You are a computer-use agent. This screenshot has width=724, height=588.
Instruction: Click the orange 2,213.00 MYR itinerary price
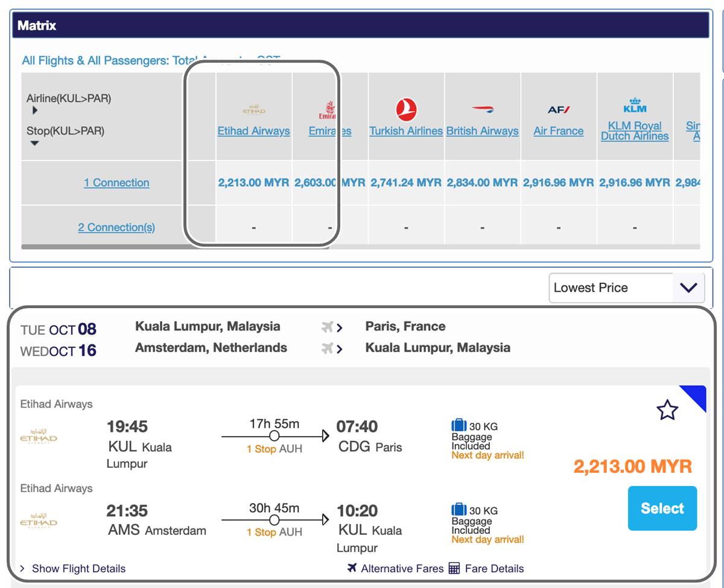[x=633, y=466]
